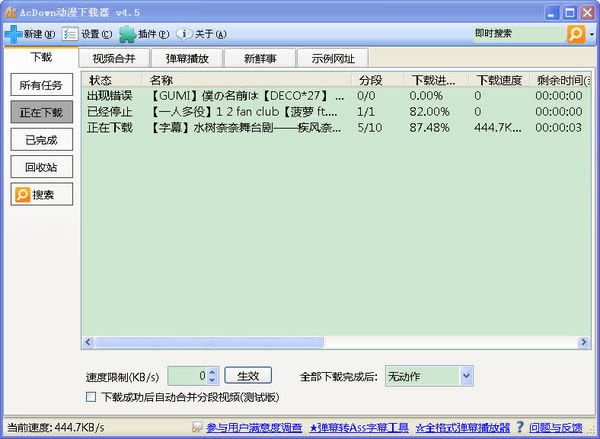The image size is (600, 439).
Task: Select the 1 2 fan club task row
Action: click(x=336, y=112)
